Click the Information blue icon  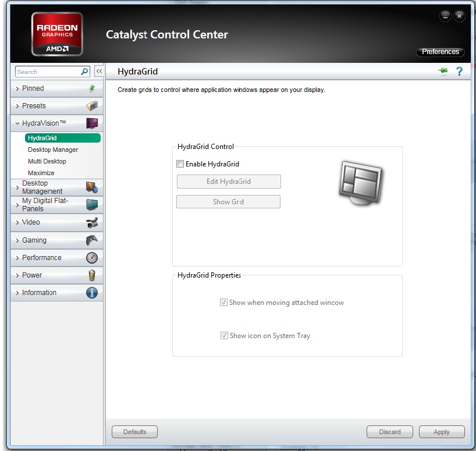tap(92, 293)
